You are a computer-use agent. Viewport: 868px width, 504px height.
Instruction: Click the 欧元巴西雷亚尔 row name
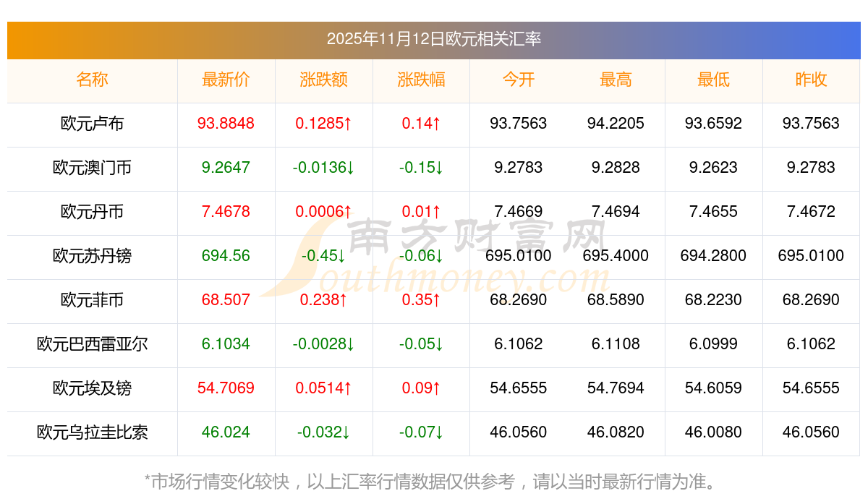pos(92,344)
